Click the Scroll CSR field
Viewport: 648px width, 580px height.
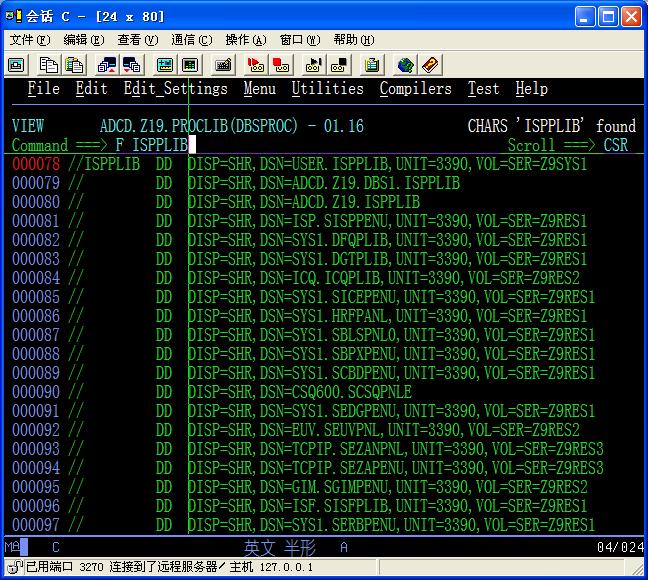[x=616, y=145]
